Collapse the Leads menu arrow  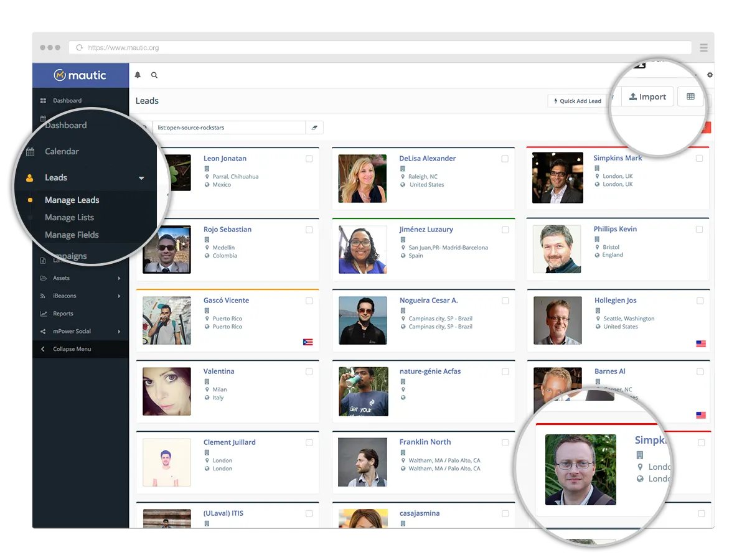[x=141, y=179]
